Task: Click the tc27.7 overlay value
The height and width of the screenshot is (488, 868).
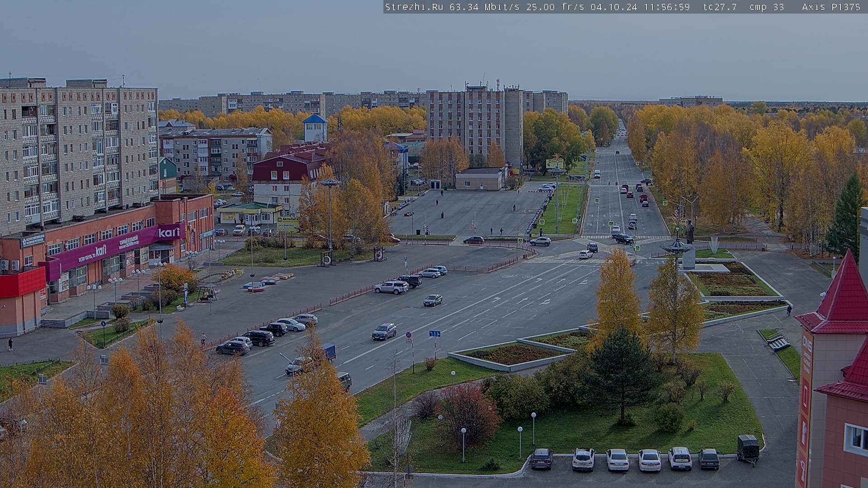Action: click(720, 7)
